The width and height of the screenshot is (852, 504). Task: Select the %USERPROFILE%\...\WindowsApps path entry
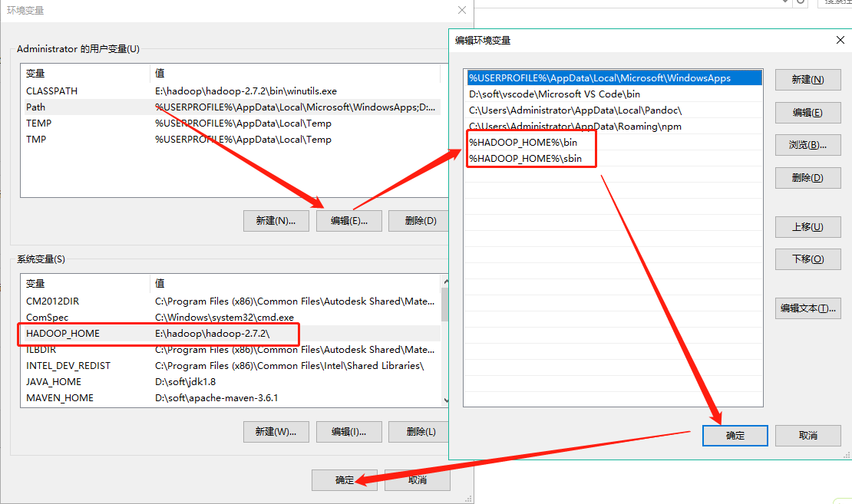click(613, 77)
